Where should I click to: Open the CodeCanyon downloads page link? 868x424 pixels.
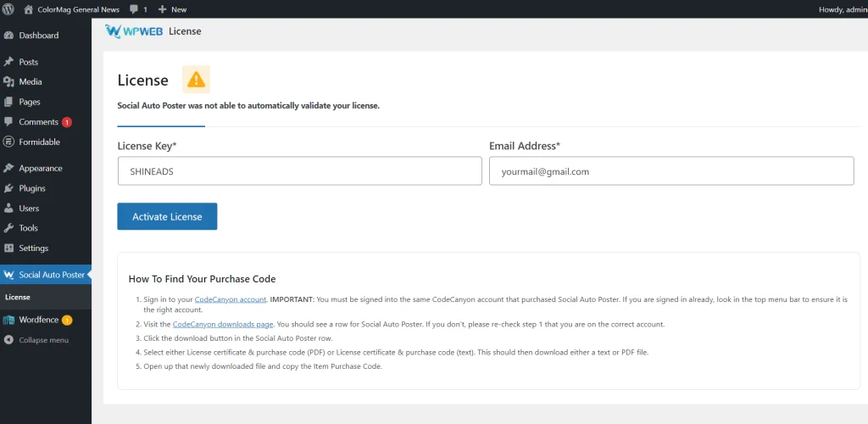[x=223, y=324]
